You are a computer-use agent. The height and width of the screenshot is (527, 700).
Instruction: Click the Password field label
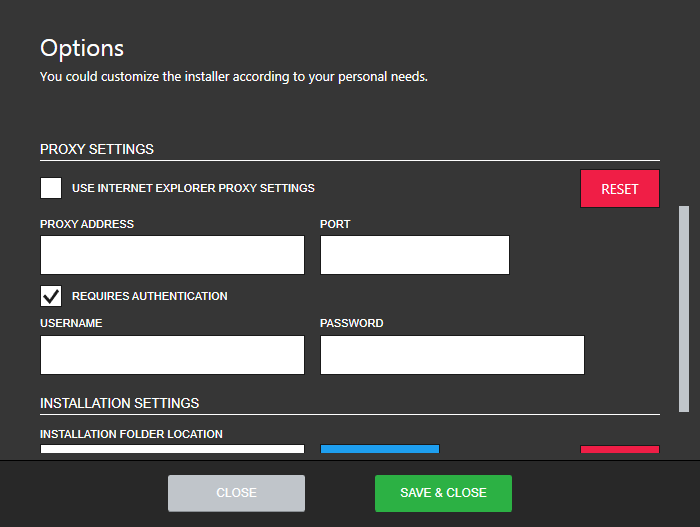click(x=351, y=323)
